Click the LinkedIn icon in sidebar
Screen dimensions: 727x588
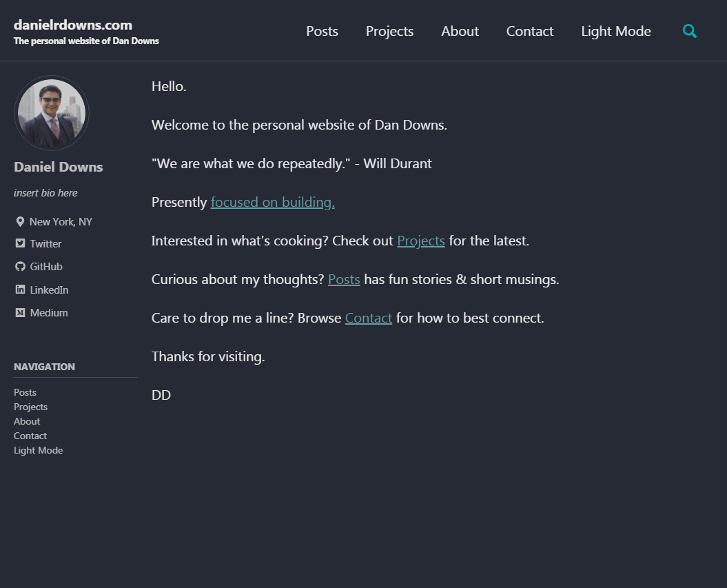20,290
